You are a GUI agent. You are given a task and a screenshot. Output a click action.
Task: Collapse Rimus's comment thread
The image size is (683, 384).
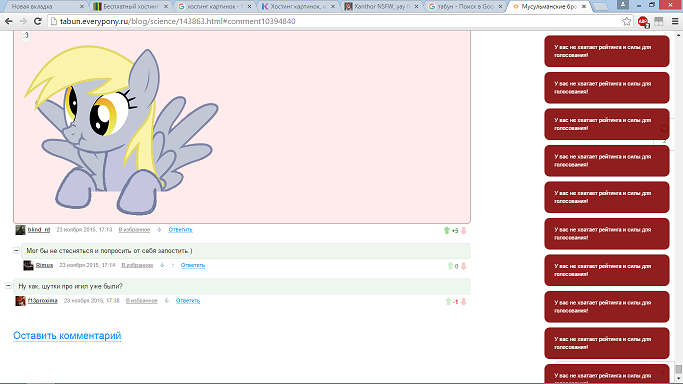click(16, 250)
